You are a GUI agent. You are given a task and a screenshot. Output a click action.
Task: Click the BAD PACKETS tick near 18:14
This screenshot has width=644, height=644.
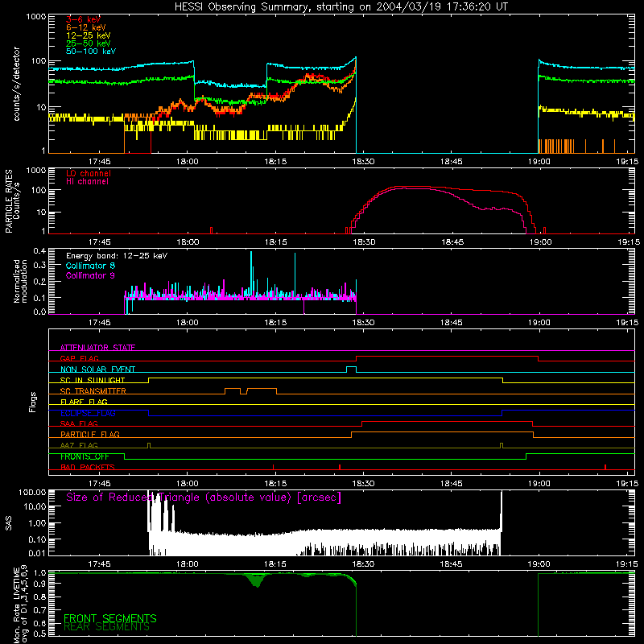pyautogui.click(x=274, y=467)
